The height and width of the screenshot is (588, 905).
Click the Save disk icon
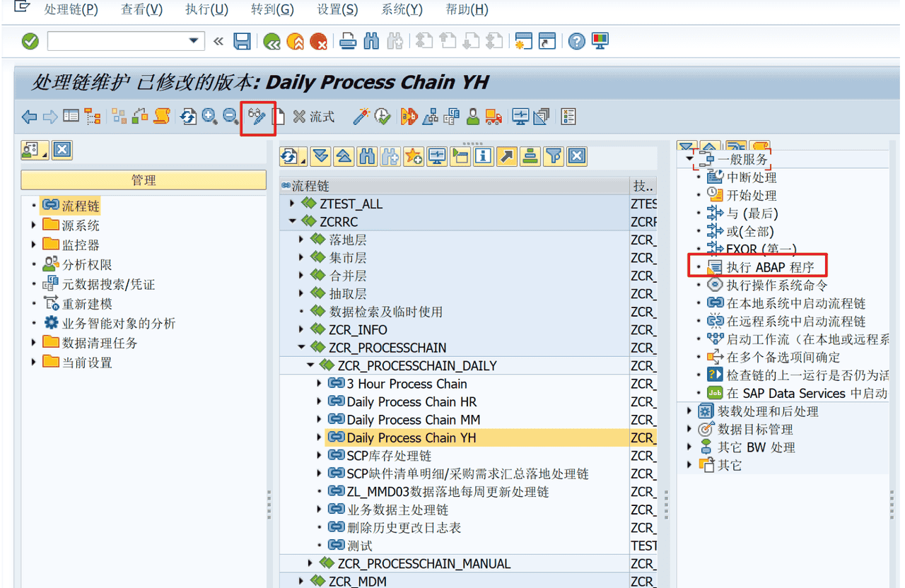point(242,42)
